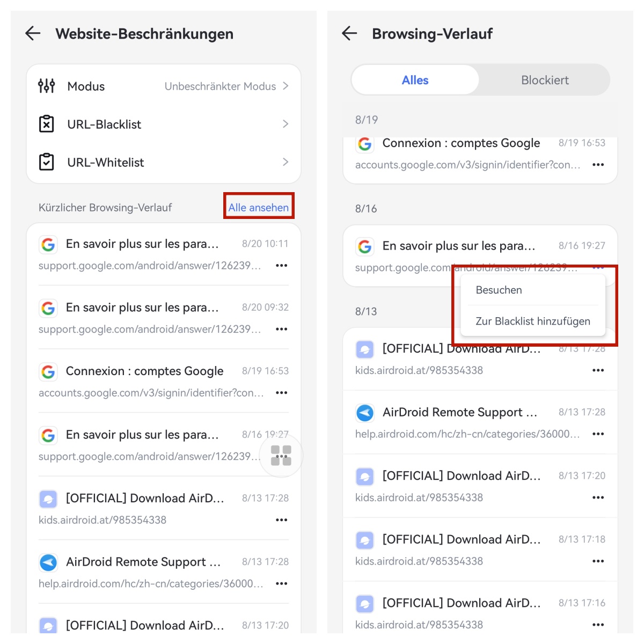
Task: Open options for help.airdroid.com entry in Browsing-Verlauf
Action: pyautogui.click(x=598, y=434)
